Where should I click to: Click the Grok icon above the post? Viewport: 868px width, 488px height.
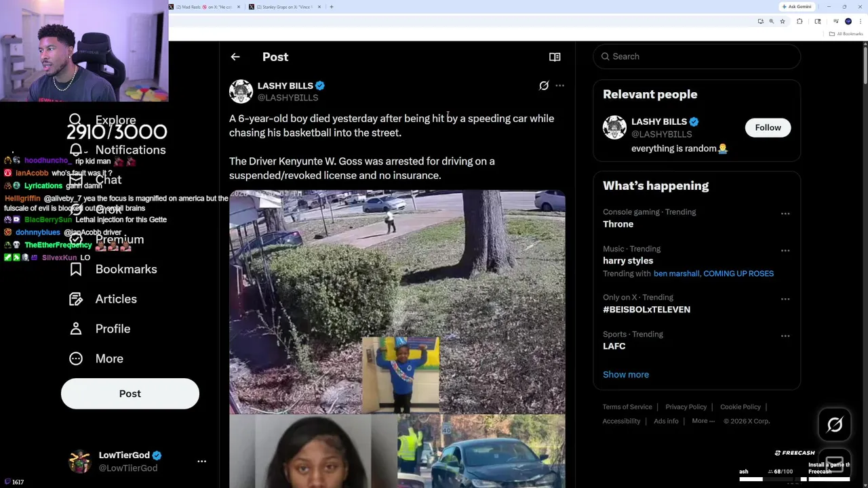tap(544, 85)
